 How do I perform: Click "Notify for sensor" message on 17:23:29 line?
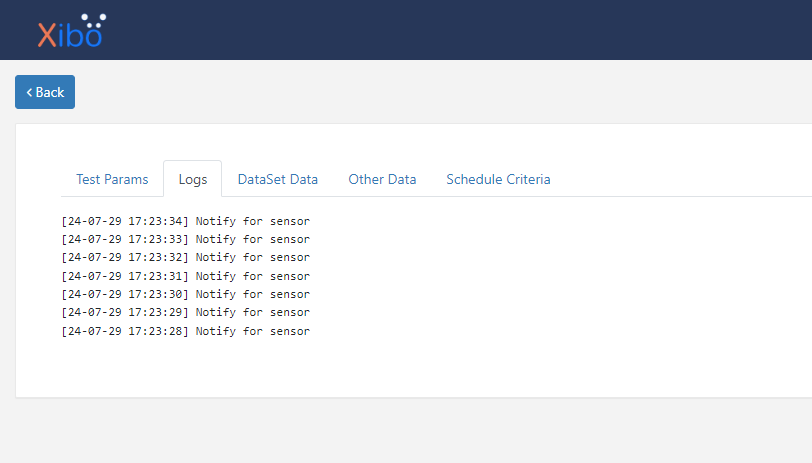tap(252, 312)
